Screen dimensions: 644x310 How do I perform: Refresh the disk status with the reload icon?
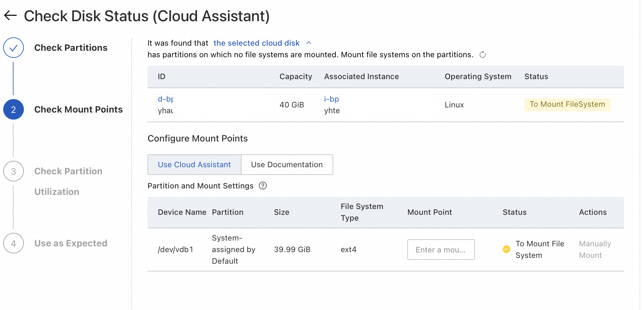pyautogui.click(x=482, y=55)
